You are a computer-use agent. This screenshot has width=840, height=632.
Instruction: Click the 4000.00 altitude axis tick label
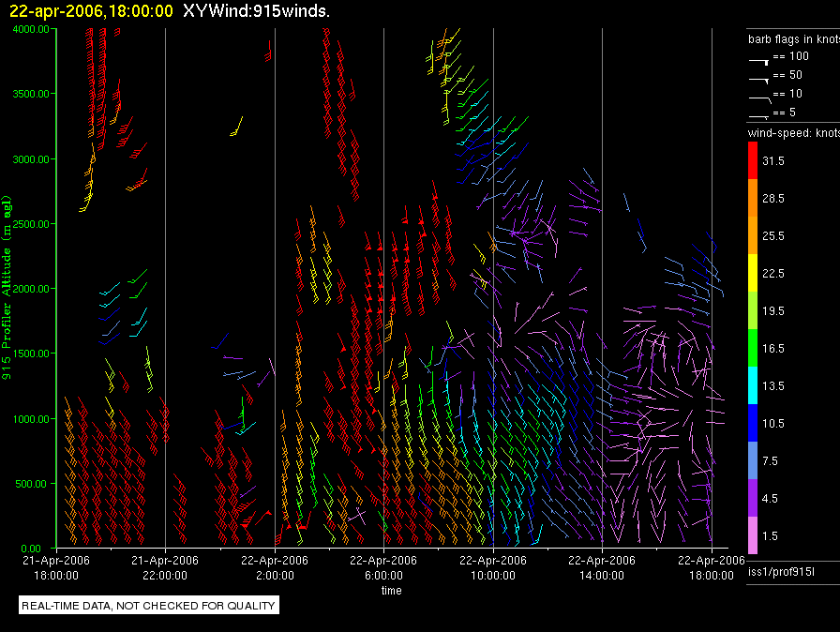click(31, 29)
